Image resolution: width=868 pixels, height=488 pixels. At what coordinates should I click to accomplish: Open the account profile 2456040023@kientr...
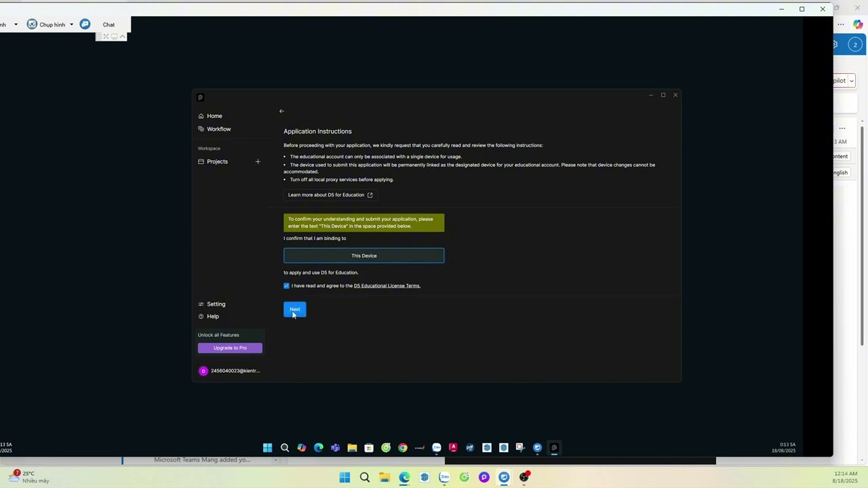(230, 371)
